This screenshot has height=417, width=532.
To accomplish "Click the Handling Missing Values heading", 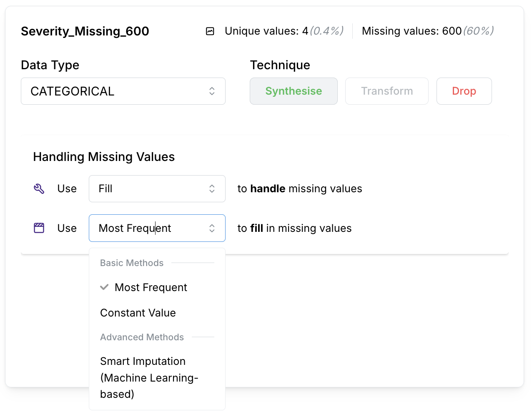I will (x=104, y=157).
